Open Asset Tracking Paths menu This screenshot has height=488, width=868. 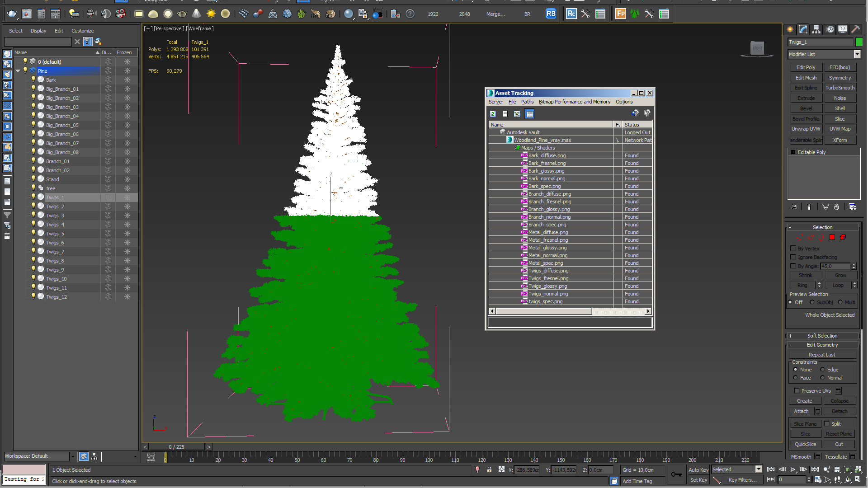[x=527, y=102]
